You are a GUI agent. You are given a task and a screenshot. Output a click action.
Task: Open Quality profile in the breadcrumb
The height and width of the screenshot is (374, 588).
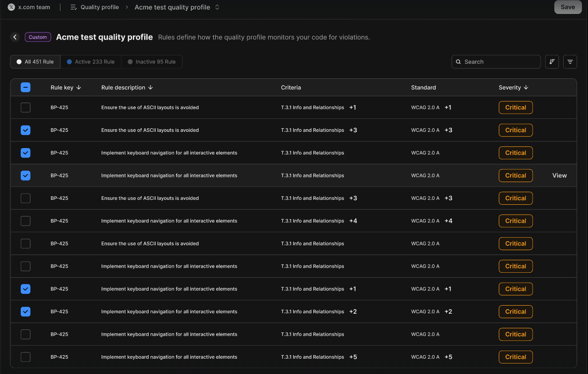tap(100, 7)
